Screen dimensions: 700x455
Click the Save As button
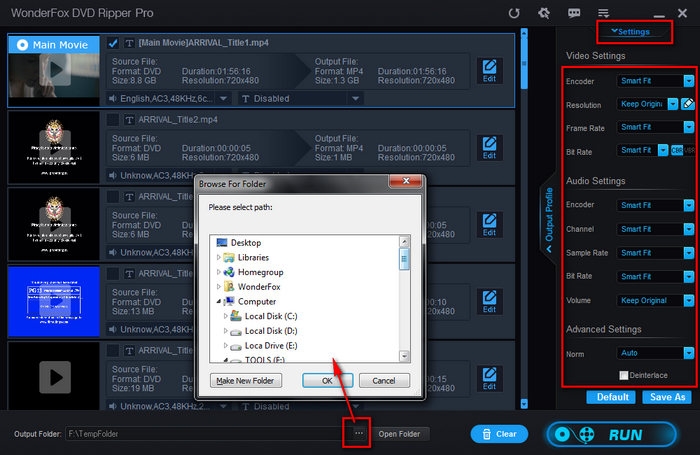click(x=667, y=397)
